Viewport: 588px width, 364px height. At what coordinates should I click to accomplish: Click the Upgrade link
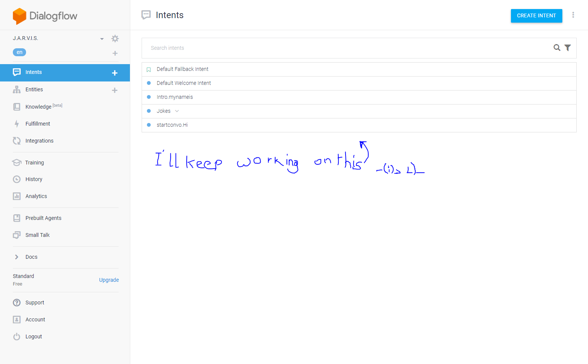click(x=109, y=280)
